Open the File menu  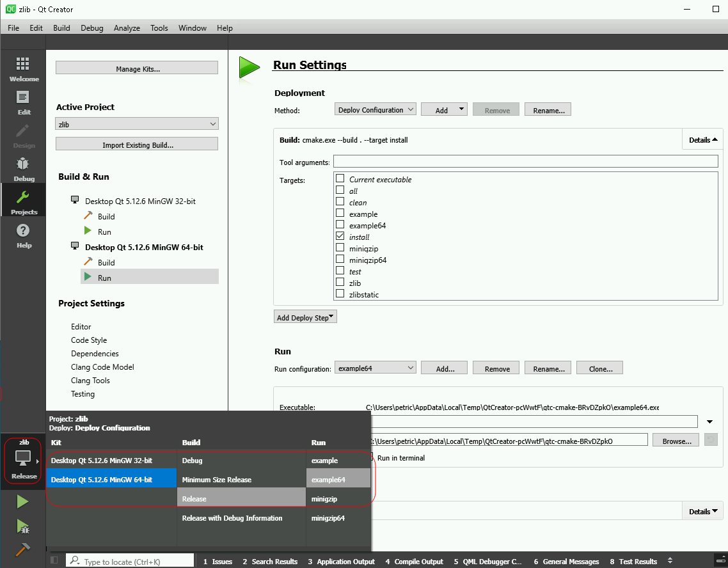(13, 28)
